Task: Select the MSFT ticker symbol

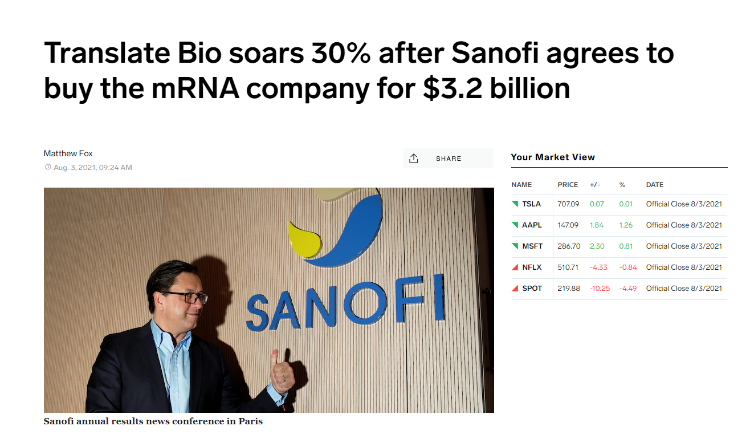Action: (532, 246)
